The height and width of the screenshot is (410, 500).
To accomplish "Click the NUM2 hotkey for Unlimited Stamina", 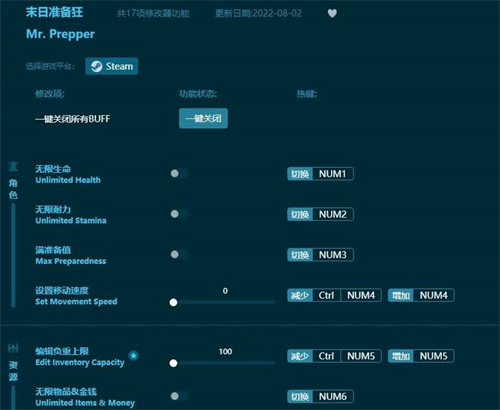I will [x=320, y=214].
